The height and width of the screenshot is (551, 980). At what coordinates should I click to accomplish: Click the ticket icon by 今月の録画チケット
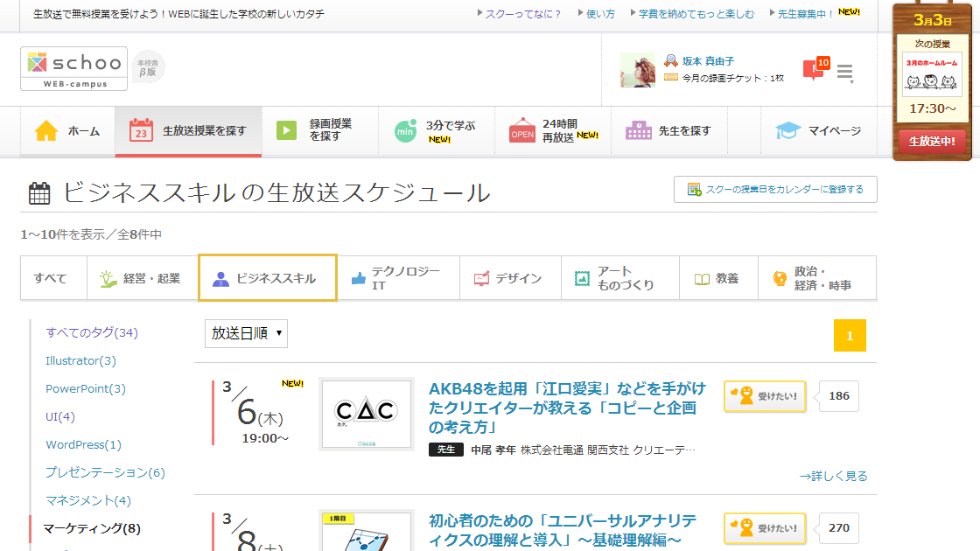pyautogui.click(x=670, y=78)
